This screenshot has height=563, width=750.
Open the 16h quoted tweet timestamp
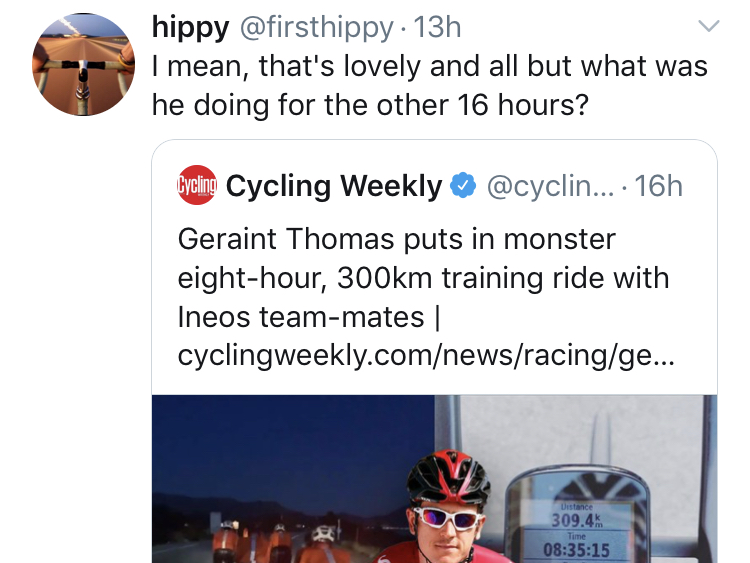point(659,185)
